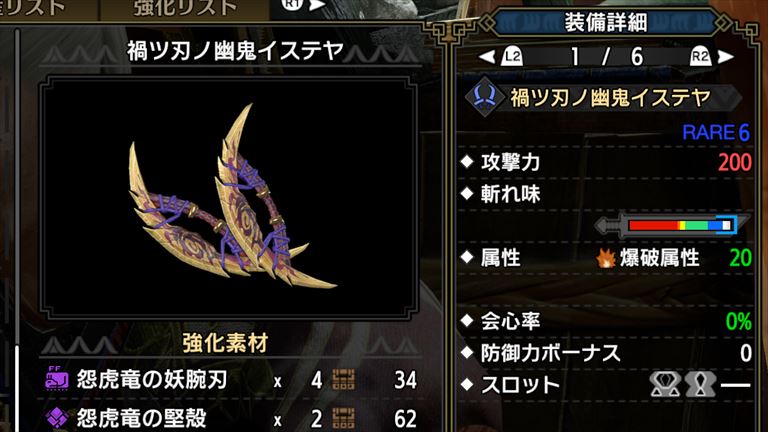Click the L2 previous page button icon

(x=512, y=57)
